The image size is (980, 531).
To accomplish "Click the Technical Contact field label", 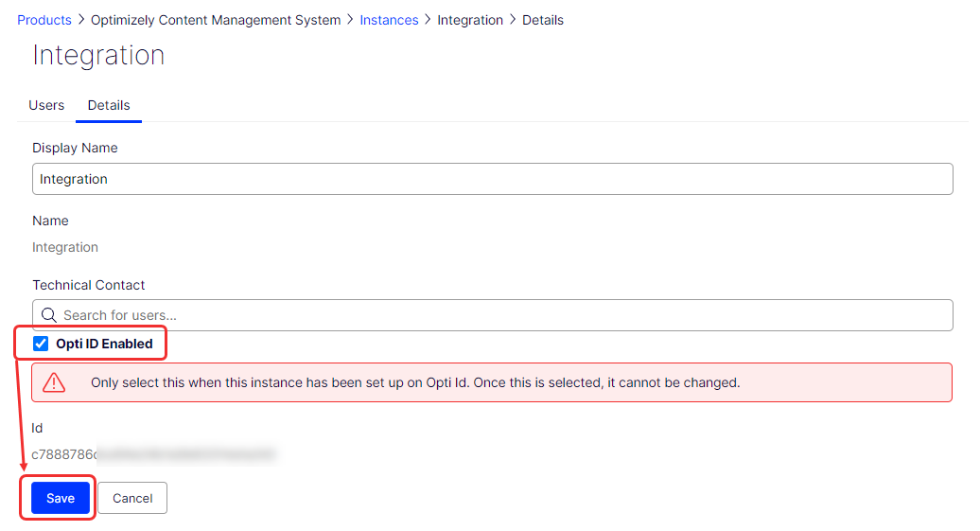I will tap(89, 285).
